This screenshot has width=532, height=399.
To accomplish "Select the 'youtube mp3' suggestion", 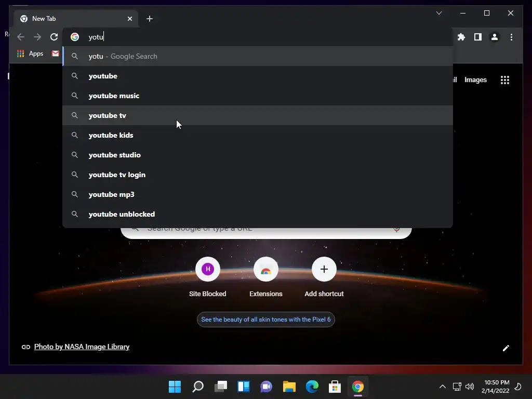I will pyautogui.click(x=258, y=194).
